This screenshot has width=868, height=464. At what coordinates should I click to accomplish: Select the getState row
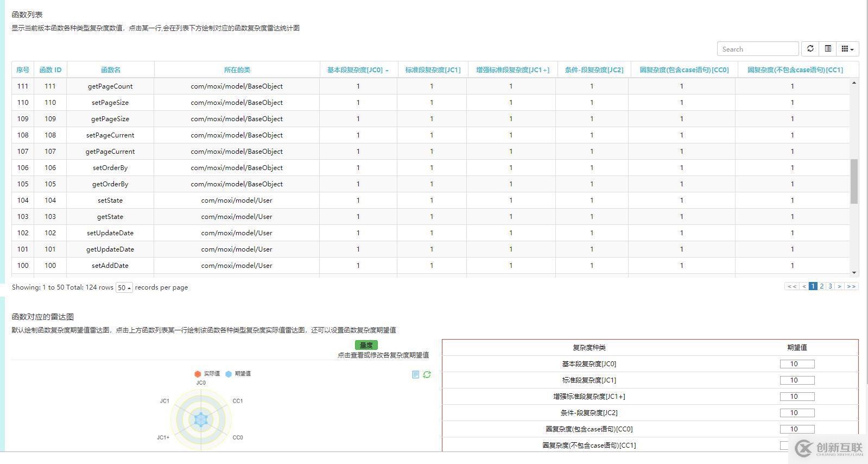(430, 216)
